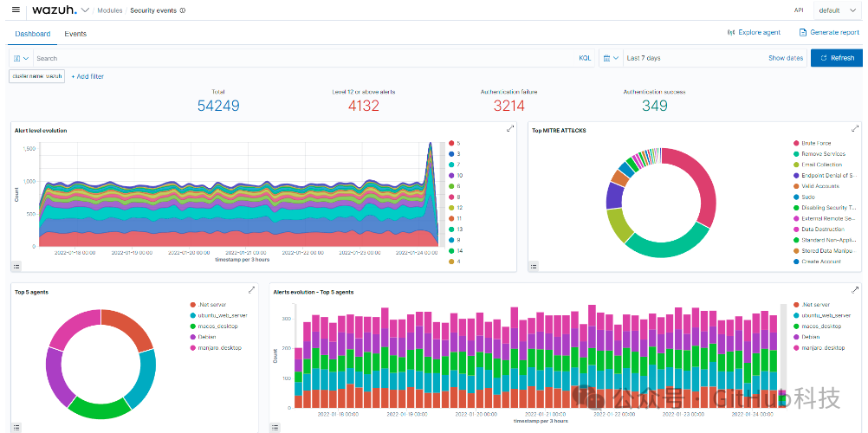Select the Dashboard tab

[32, 34]
